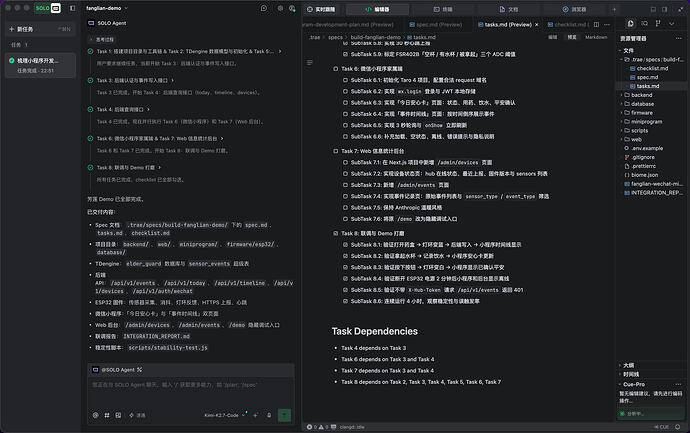Screen dimensions: 690x433
Task: Switch to the 实时跟随 tab
Action: [321, 9]
